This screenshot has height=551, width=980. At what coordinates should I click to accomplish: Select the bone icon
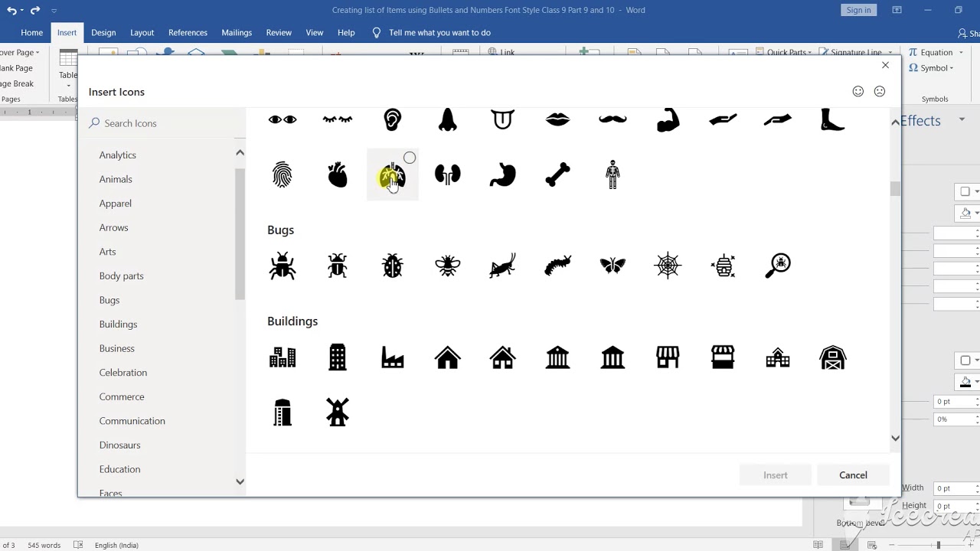(558, 175)
